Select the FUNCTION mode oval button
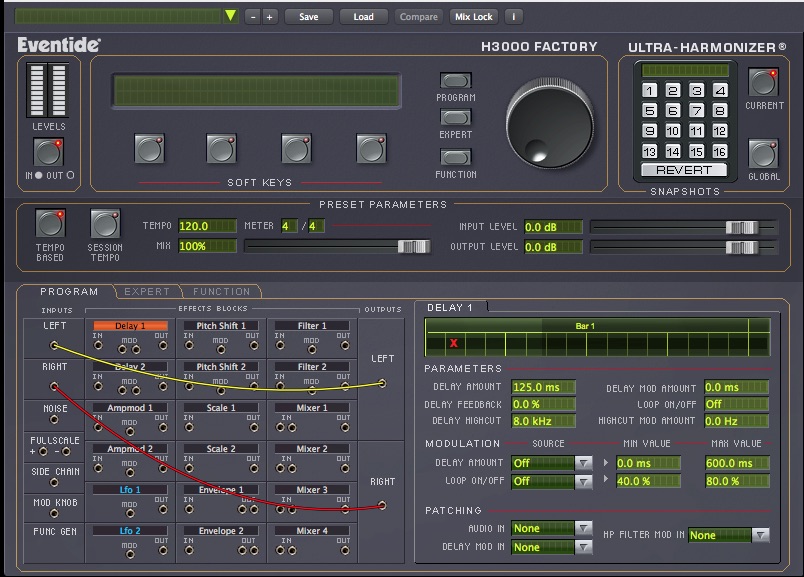The height and width of the screenshot is (577, 804). click(x=455, y=157)
